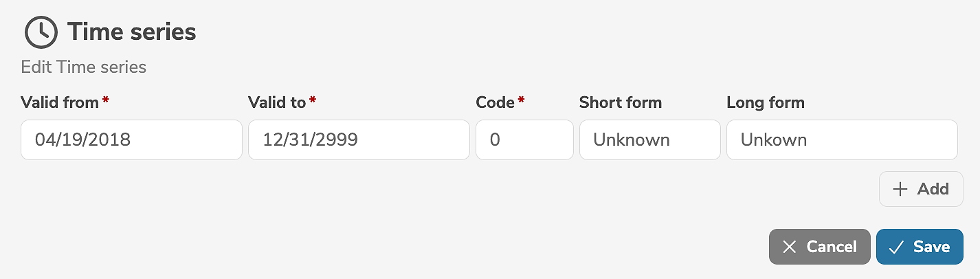Click into the Short form text box

point(649,140)
